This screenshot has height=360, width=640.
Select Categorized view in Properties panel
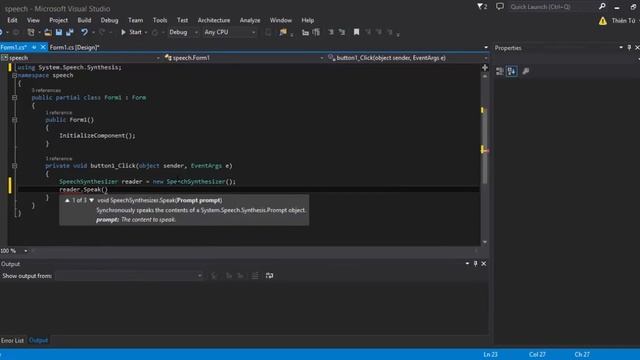[x=500, y=71]
